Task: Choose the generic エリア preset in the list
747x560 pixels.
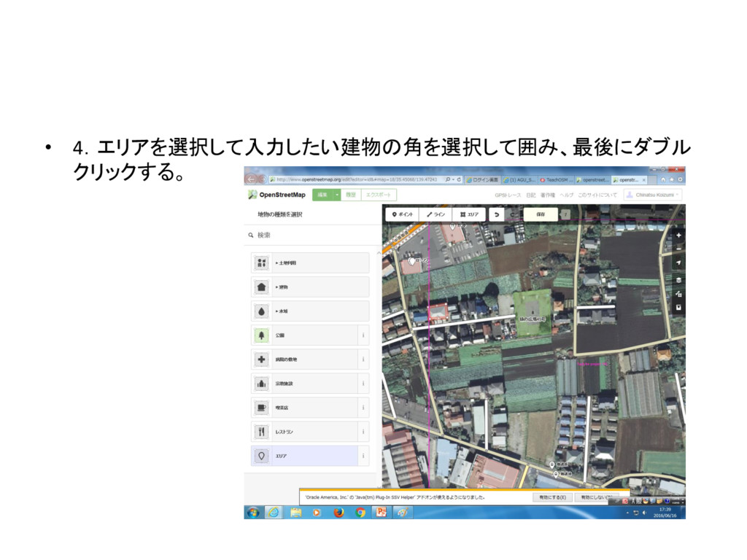Action: pos(304,456)
